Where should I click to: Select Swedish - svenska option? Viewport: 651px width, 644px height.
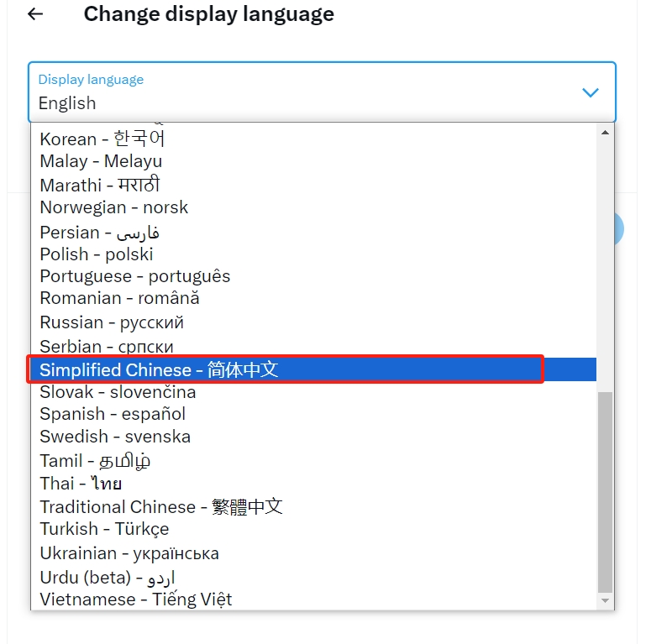click(x=115, y=437)
